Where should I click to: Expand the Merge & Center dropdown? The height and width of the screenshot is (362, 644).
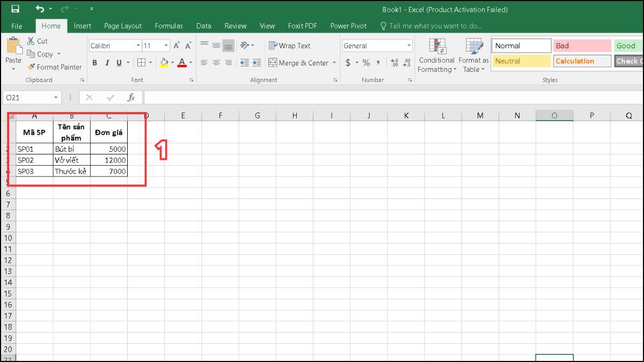tap(334, 63)
